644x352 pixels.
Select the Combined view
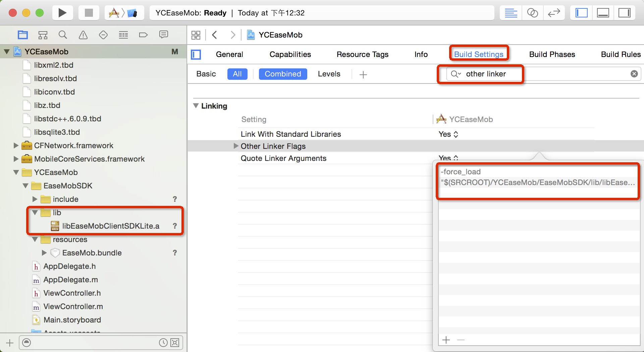tap(283, 74)
